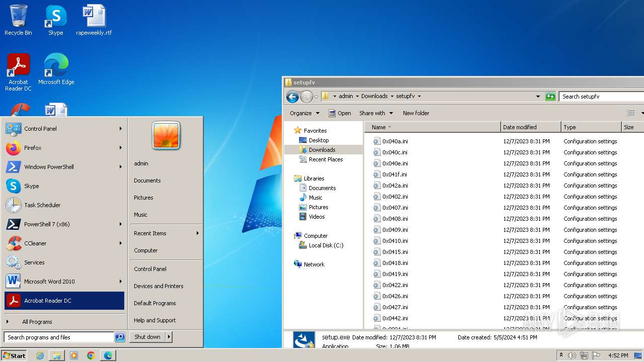Click the Start button
This screenshot has width=644, height=362.
tap(14, 355)
